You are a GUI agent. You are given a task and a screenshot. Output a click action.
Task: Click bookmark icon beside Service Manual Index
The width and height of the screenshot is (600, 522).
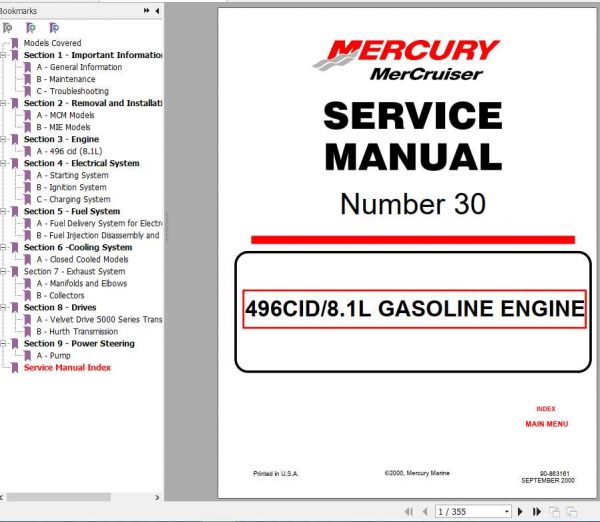click(x=15, y=368)
